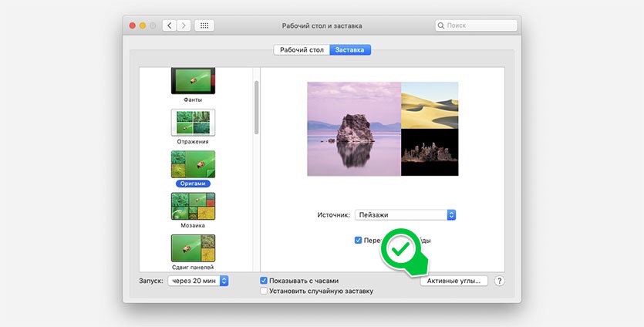This screenshot has height=327, width=644.
Task: Switch to Рабочий стол tab
Action: [x=302, y=49]
